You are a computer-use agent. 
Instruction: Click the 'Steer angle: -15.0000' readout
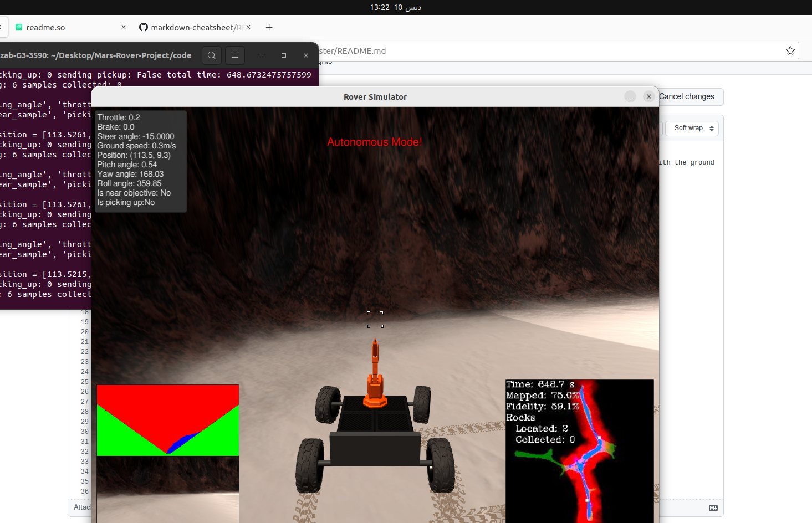coord(136,136)
